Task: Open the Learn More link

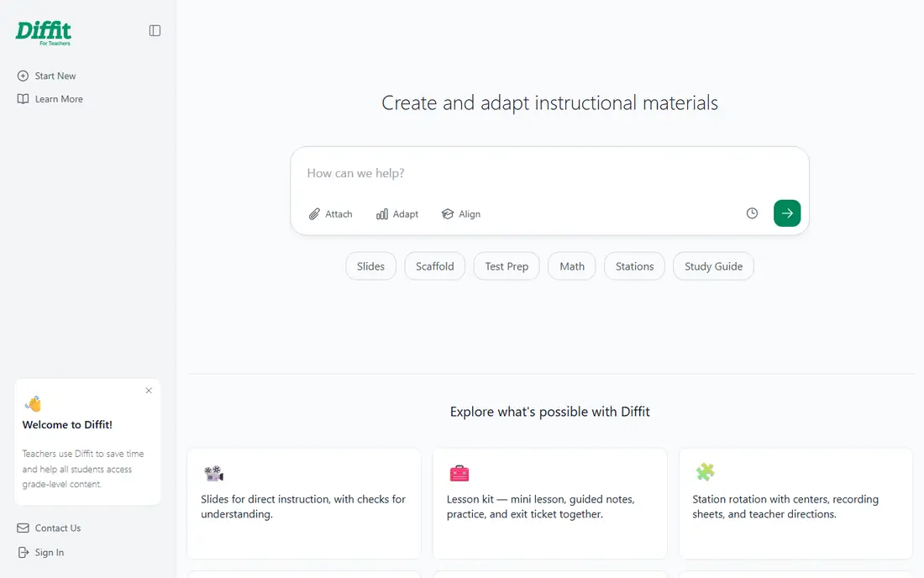Action: [59, 99]
